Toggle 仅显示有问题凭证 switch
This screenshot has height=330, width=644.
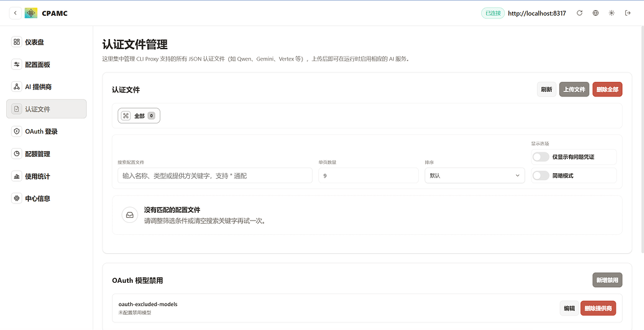[x=540, y=157]
